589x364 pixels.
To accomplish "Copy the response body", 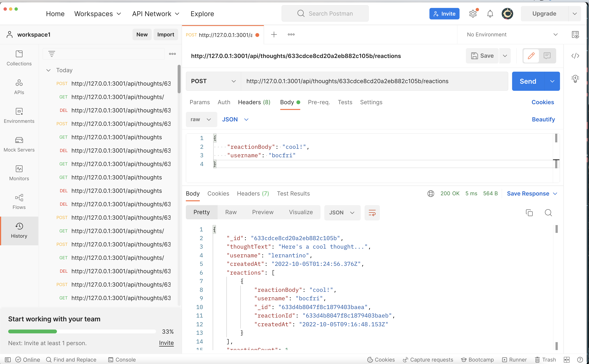I will point(529,213).
